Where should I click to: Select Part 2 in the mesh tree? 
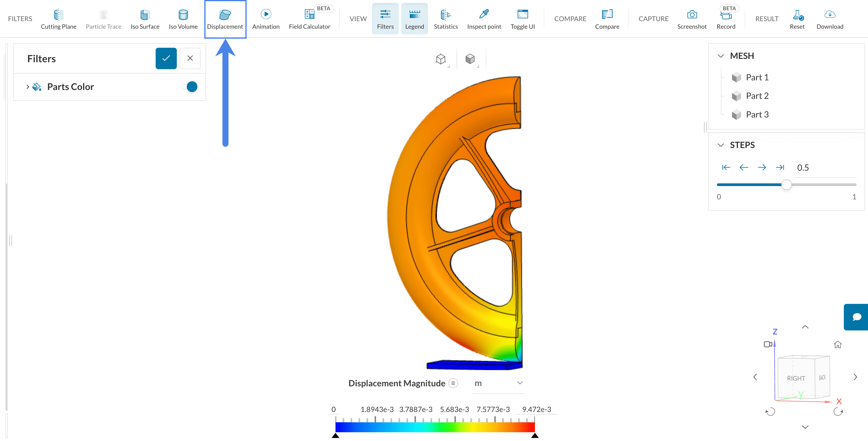pos(757,96)
